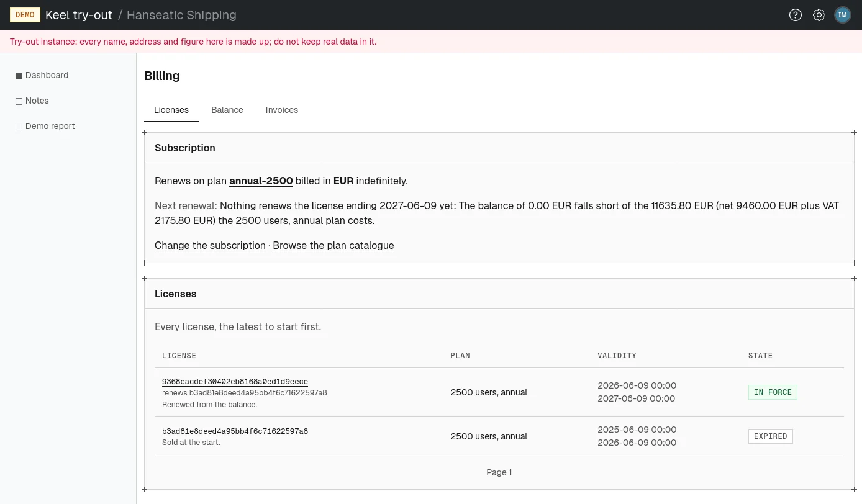862x504 pixels.
Task: Click Browse the plan catalogue link
Action: tap(333, 245)
